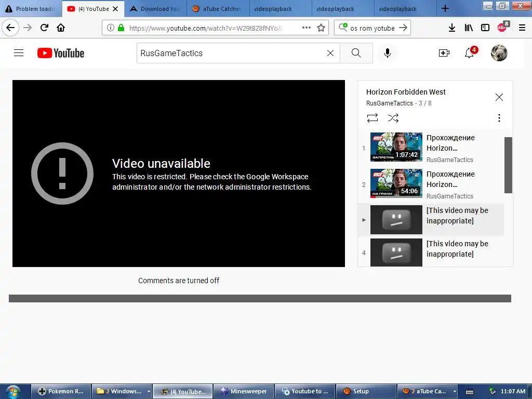The image size is (532, 399).
Task: Start voice search with the microphone icon
Action: tap(388, 53)
